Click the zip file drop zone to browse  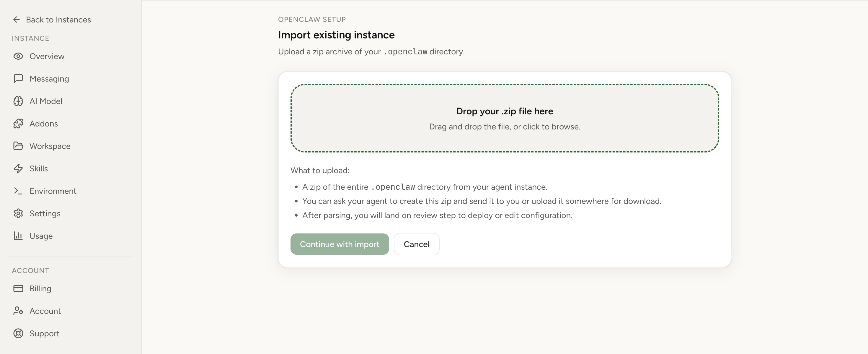click(505, 118)
